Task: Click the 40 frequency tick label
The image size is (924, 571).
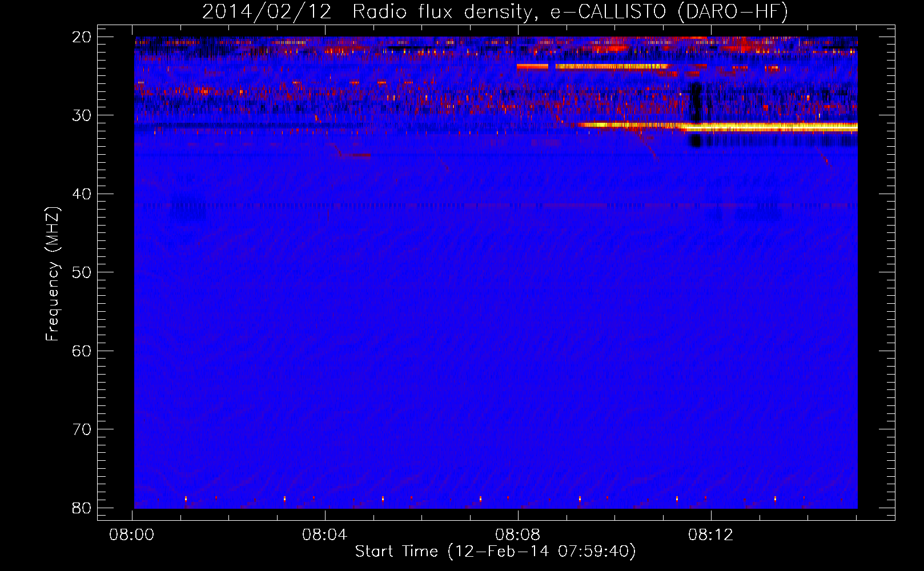Action: (x=82, y=194)
